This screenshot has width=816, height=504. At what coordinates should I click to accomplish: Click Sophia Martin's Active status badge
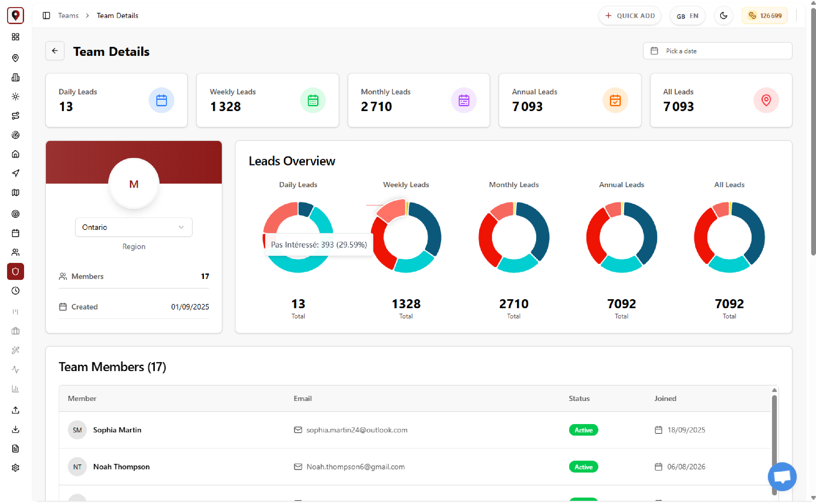pos(583,430)
